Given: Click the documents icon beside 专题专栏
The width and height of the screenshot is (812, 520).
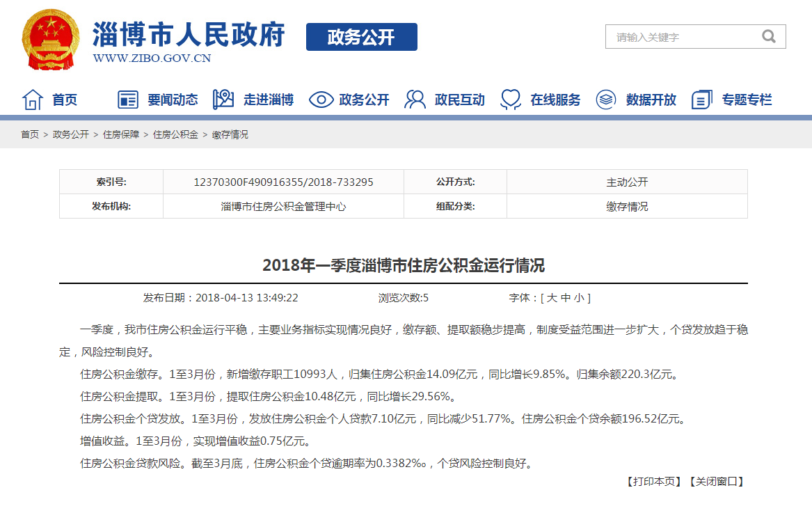Looking at the screenshot, I should 701,100.
